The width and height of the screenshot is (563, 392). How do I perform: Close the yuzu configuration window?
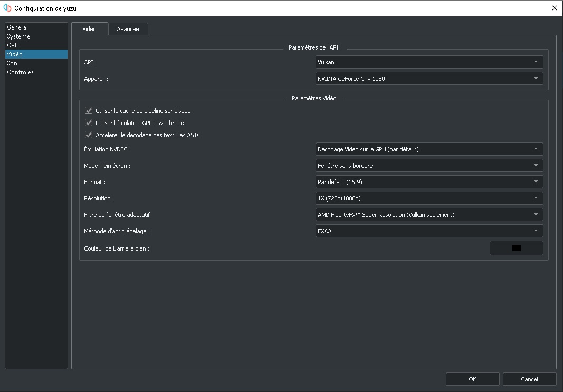coord(554,8)
